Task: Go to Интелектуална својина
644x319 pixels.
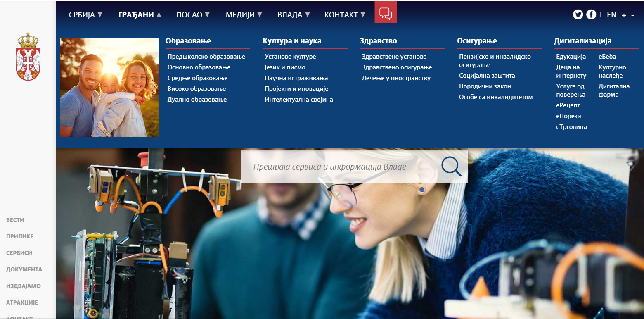Action: 299,100
